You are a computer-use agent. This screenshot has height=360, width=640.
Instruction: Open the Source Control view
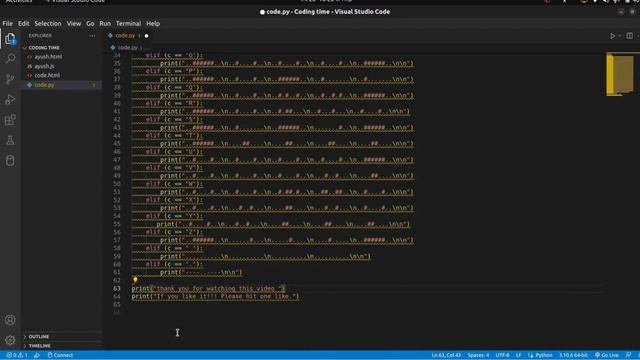10,79
